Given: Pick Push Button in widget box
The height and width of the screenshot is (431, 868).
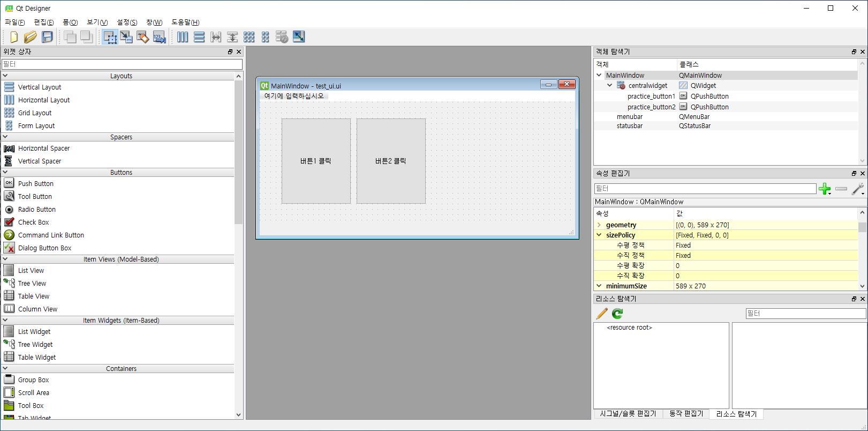Looking at the screenshot, I should [x=36, y=183].
